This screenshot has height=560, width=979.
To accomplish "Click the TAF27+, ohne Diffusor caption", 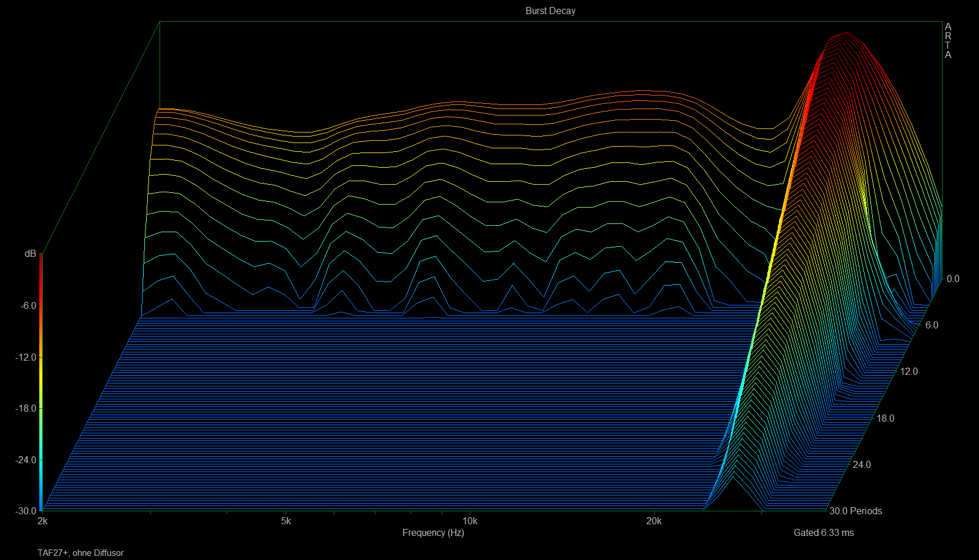I will pos(80,552).
